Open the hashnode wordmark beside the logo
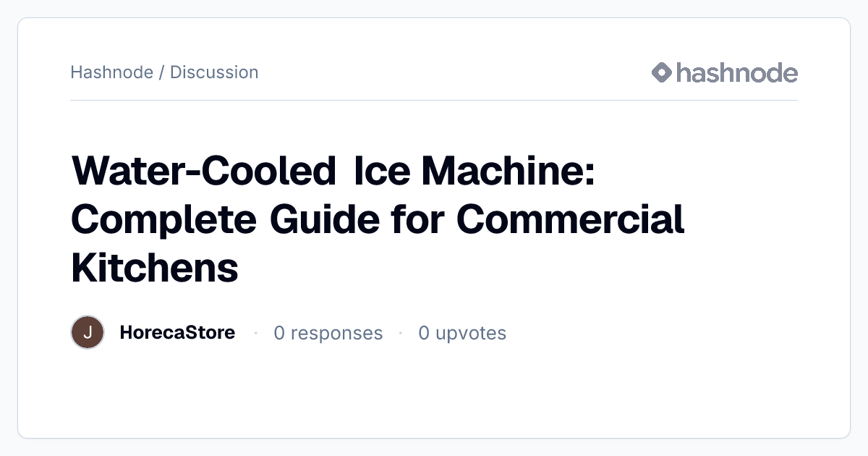The height and width of the screenshot is (456, 868). coord(737,72)
